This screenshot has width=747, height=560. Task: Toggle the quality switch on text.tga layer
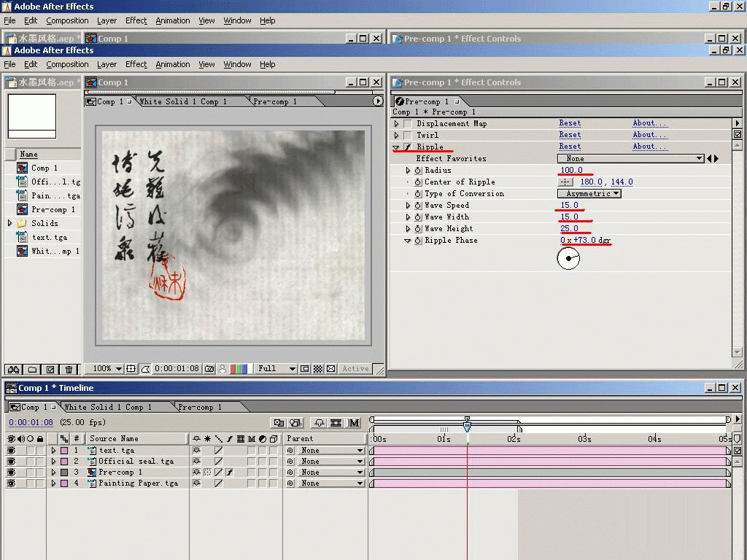point(218,450)
